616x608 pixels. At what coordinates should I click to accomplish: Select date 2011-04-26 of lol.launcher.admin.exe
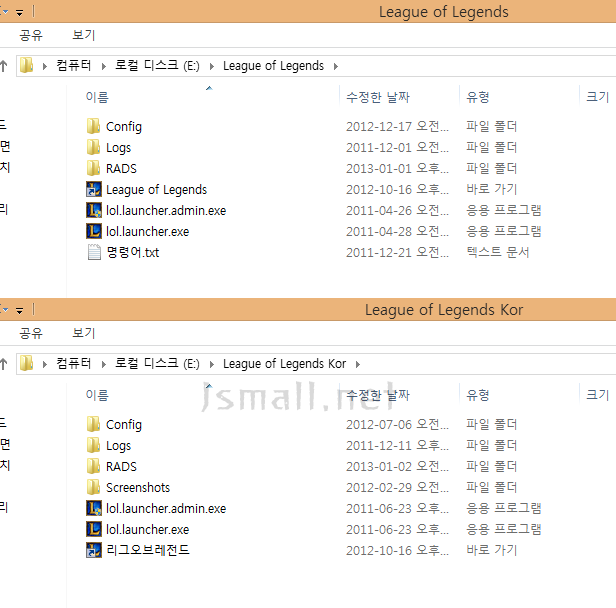click(x=397, y=211)
